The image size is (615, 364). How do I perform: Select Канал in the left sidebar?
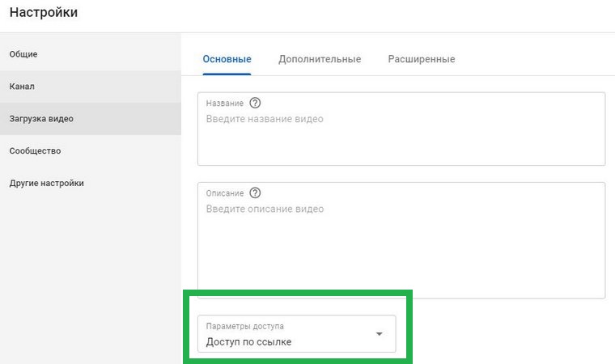[22, 87]
